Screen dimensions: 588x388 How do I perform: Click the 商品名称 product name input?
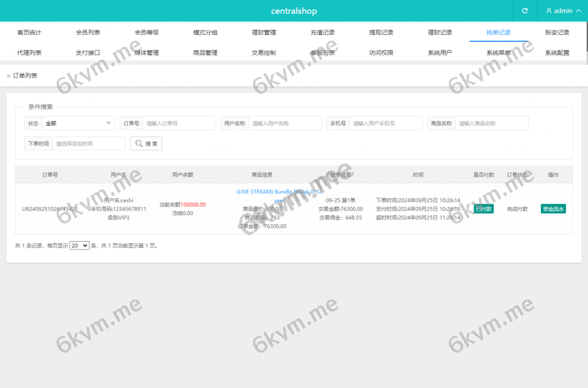tap(492, 123)
